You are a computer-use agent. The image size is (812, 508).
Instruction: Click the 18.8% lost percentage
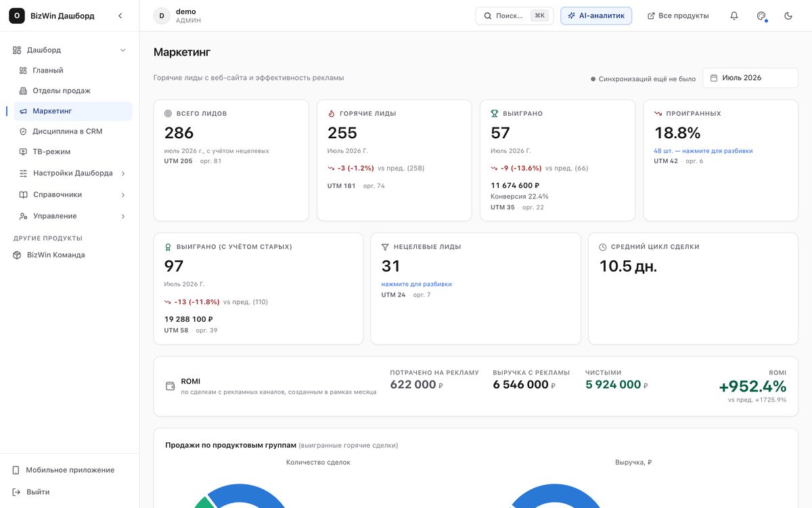pos(677,133)
